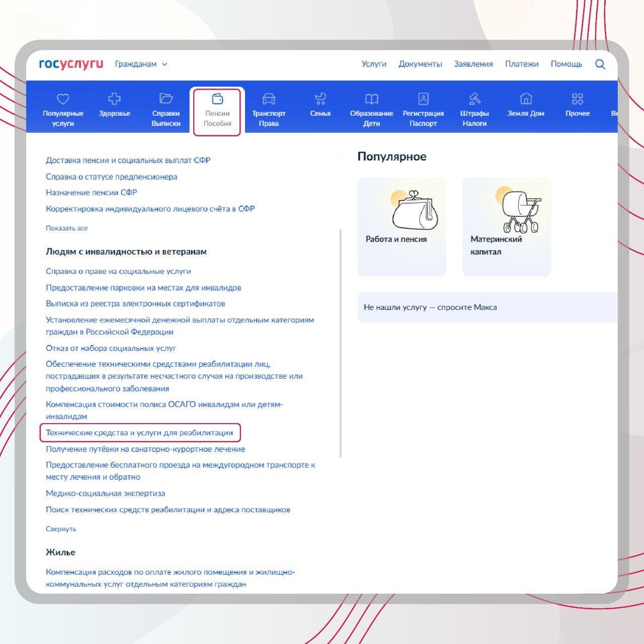Open the Услуги top menu
The height and width of the screenshot is (644, 644).
374,64
